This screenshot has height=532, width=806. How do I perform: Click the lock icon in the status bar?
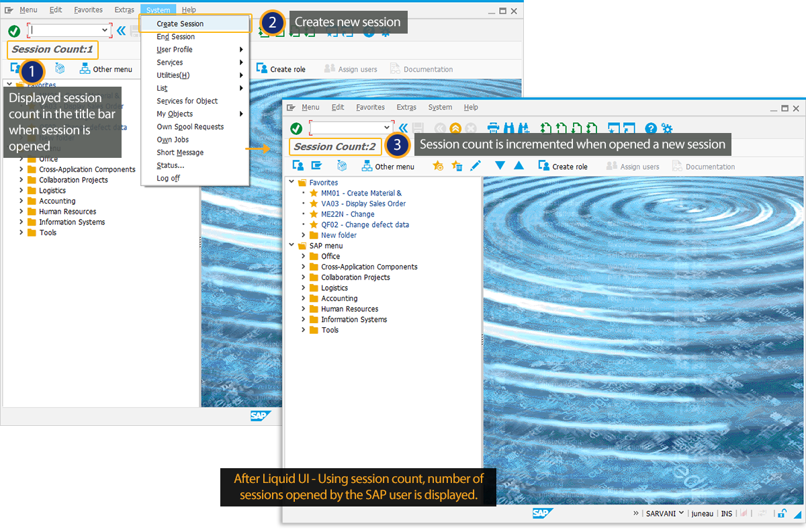[782, 514]
